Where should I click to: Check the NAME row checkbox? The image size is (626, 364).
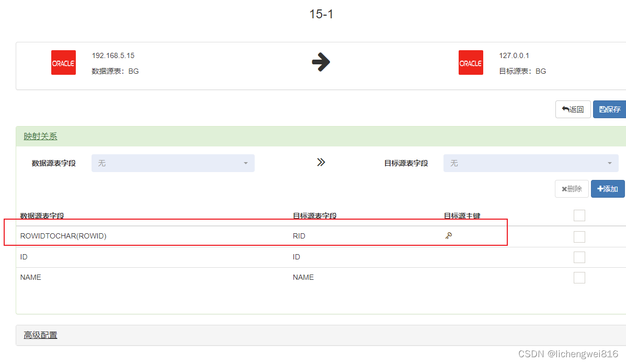pos(579,277)
